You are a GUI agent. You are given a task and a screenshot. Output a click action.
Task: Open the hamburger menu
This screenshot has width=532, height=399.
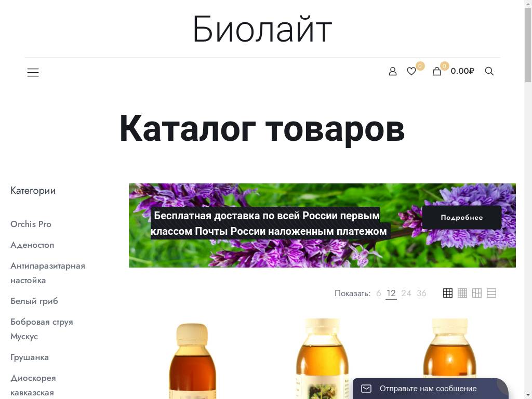[33, 72]
